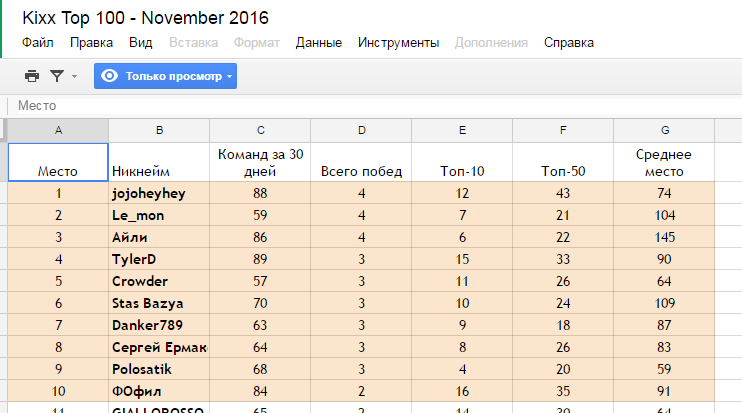Open the Инструменты menu
Screen dimensions: 742x413
pos(398,43)
